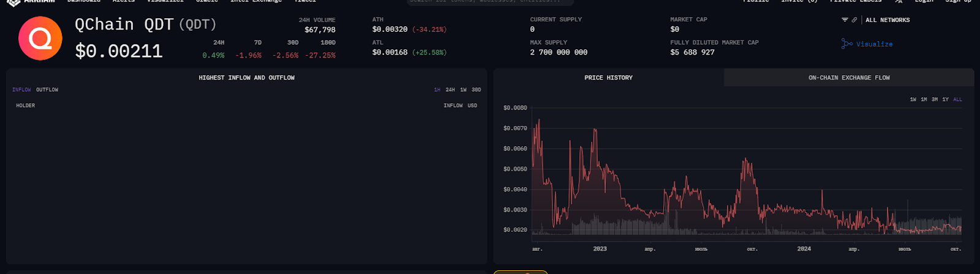Open the ALL NETWORKS selector

pos(888,20)
